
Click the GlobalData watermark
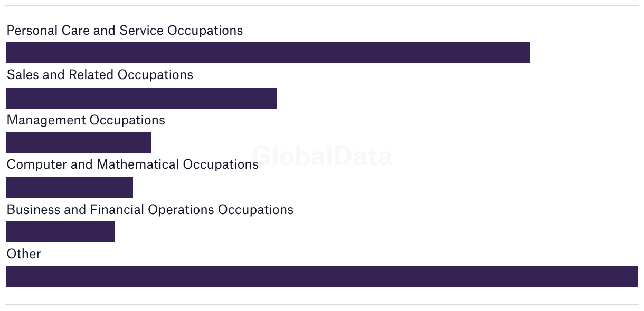point(322,156)
